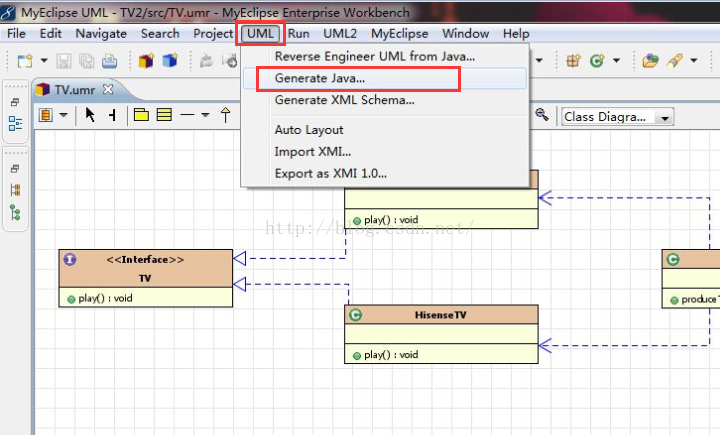Open the Help menu
This screenshot has height=435, width=720.
[x=516, y=34]
